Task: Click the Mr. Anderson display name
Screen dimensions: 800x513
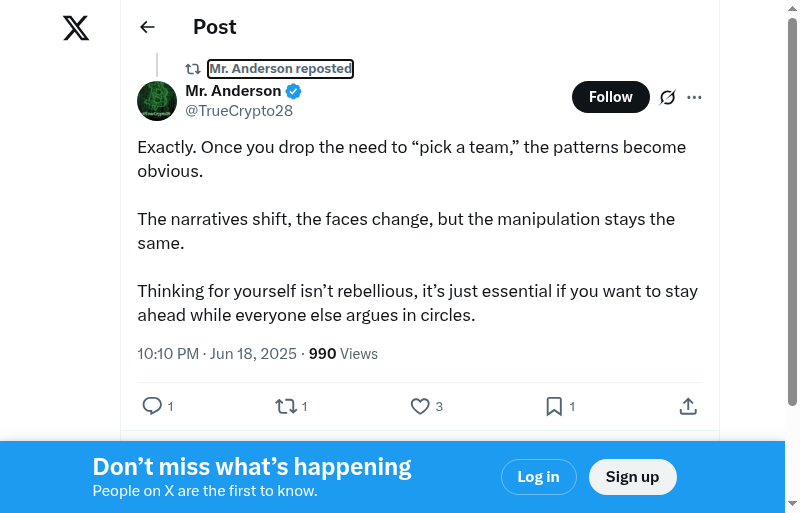Action: [233, 91]
